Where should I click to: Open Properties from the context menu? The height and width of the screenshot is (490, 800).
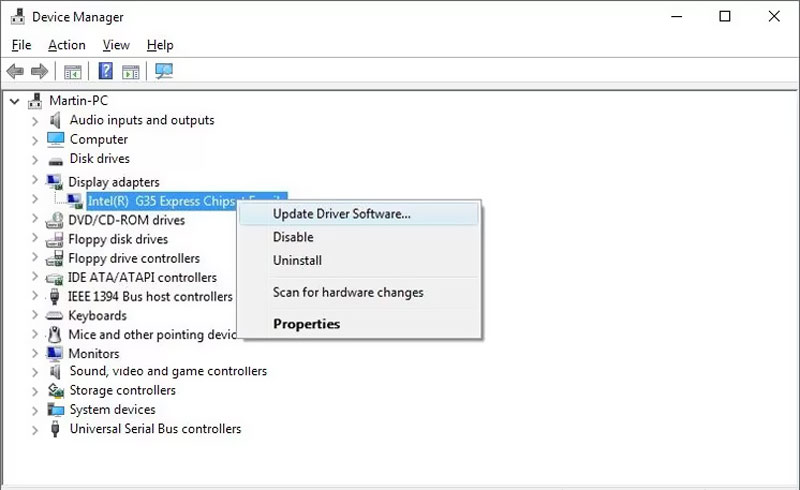[359, 324]
